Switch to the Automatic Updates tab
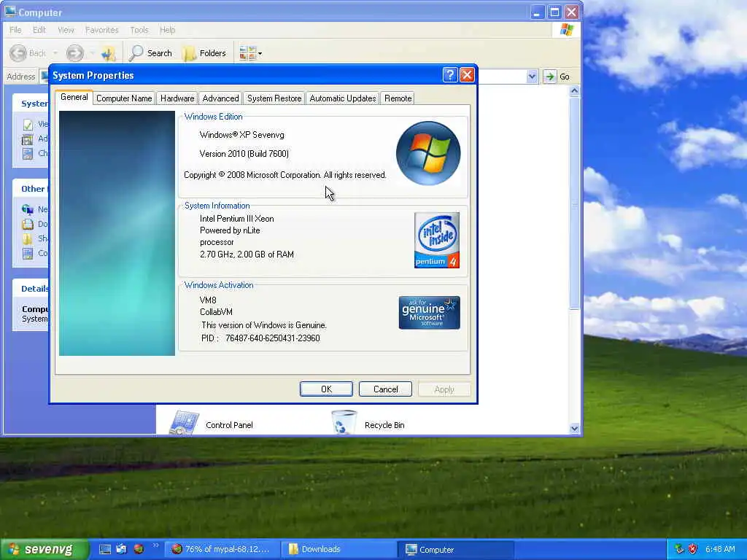The image size is (747, 560). click(343, 98)
